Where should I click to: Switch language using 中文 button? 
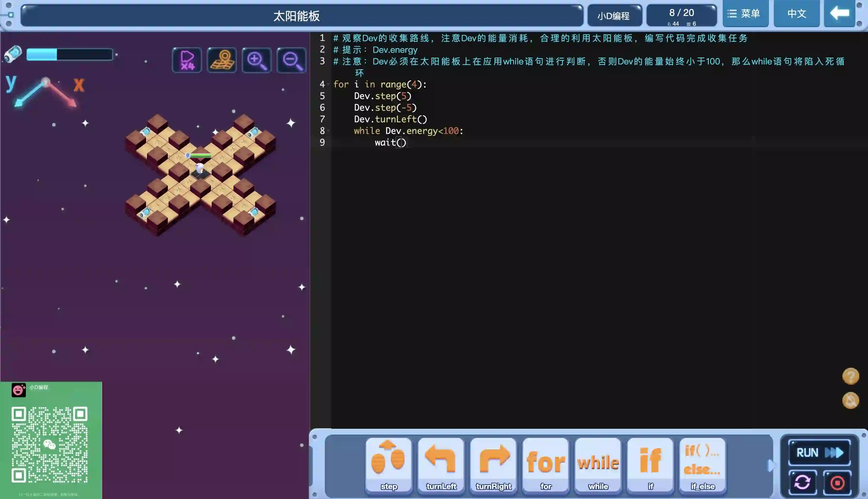pos(796,14)
